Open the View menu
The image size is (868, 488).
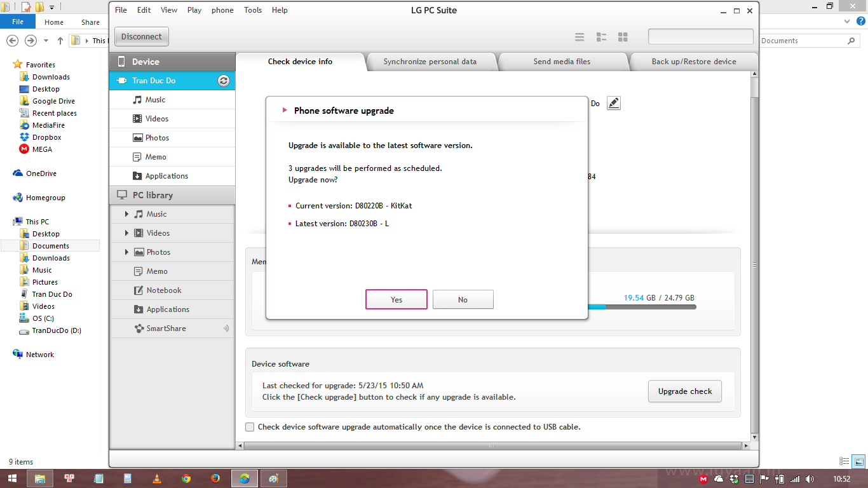pyautogui.click(x=169, y=10)
